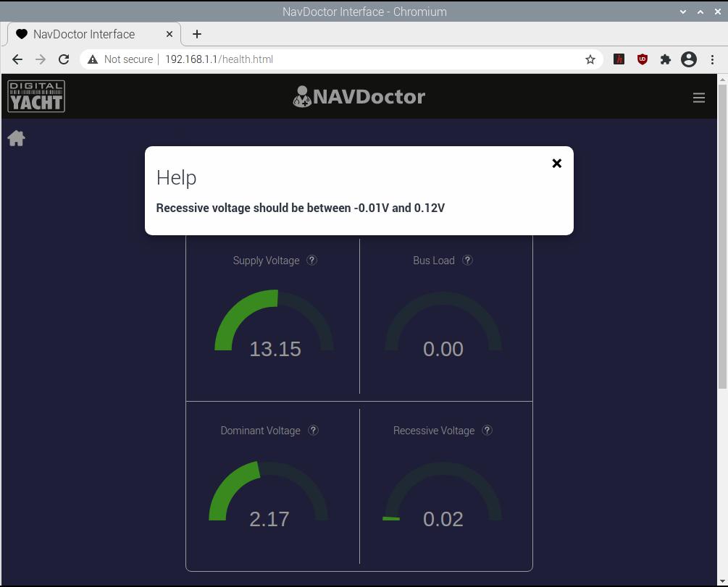Open the uBlock Origin extension

pyautogui.click(x=642, y=59)
